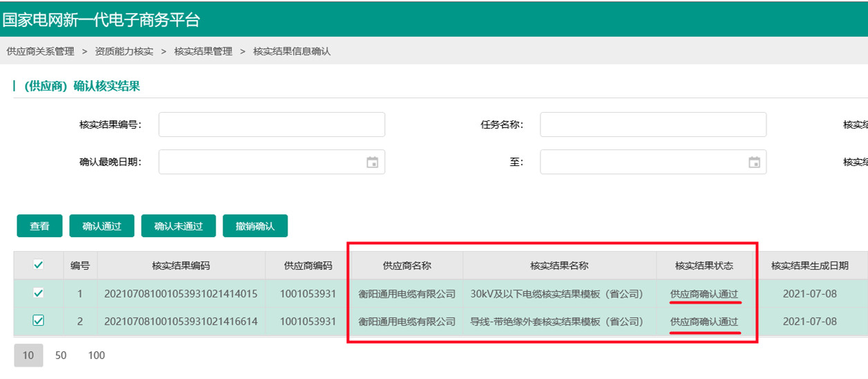
Task: Uncheck the checkbox for row 2
Action: tap(39, 321)
